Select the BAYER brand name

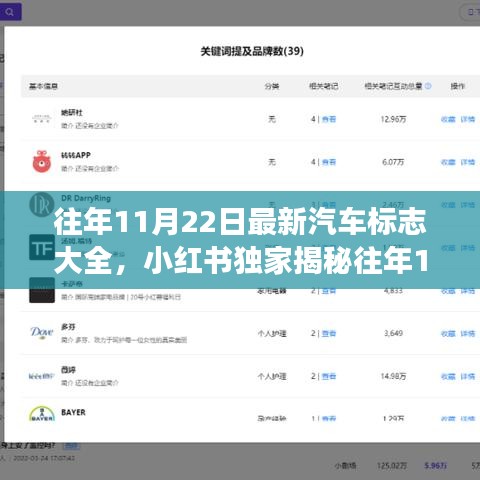[x=73, y=412]
